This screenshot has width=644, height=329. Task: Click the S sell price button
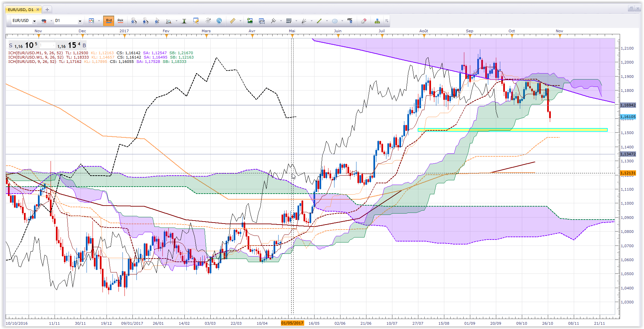click(23, 45)
